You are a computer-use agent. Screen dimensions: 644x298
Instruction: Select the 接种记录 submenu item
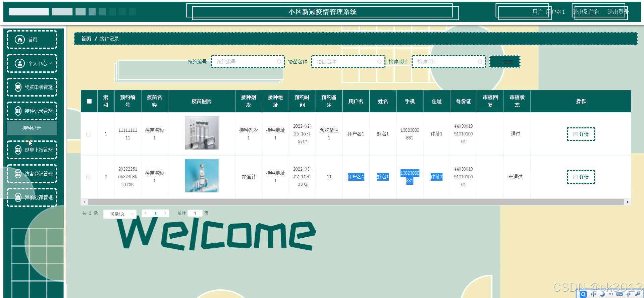point(32,128)
